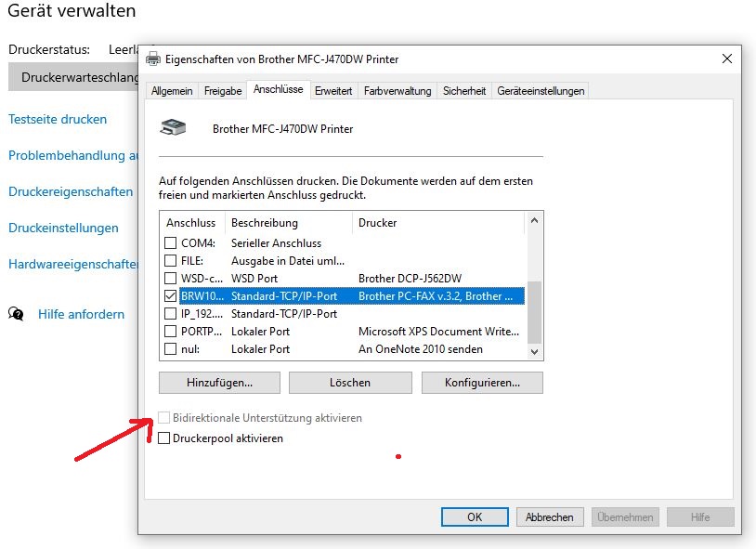The image size is (756, 549).
Task: Click the Brother MFC-J470DW printer device icon
Action: coord(174,128)
